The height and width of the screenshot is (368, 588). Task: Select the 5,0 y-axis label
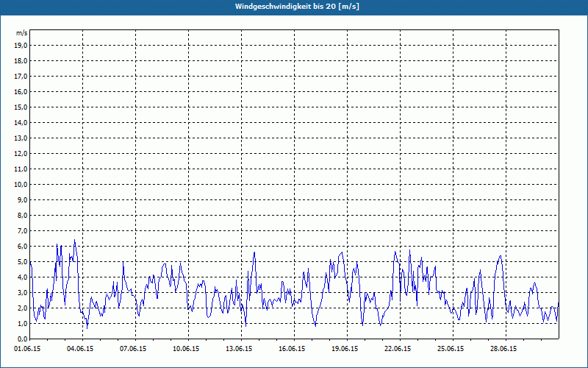(x=22, y=262)
